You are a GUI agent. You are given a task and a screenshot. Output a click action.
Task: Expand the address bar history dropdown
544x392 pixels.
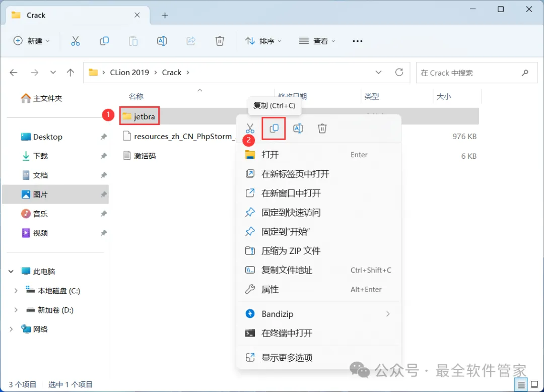tap(378, 72)
